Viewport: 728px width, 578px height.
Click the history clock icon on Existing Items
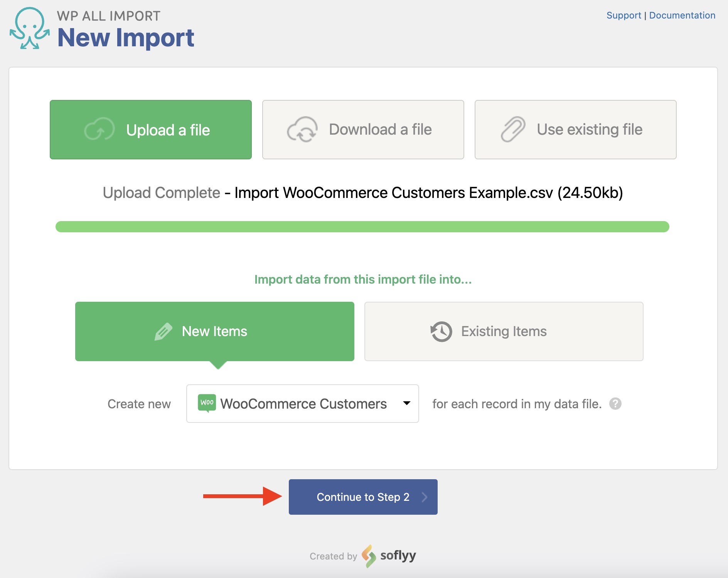coord(441,331)
